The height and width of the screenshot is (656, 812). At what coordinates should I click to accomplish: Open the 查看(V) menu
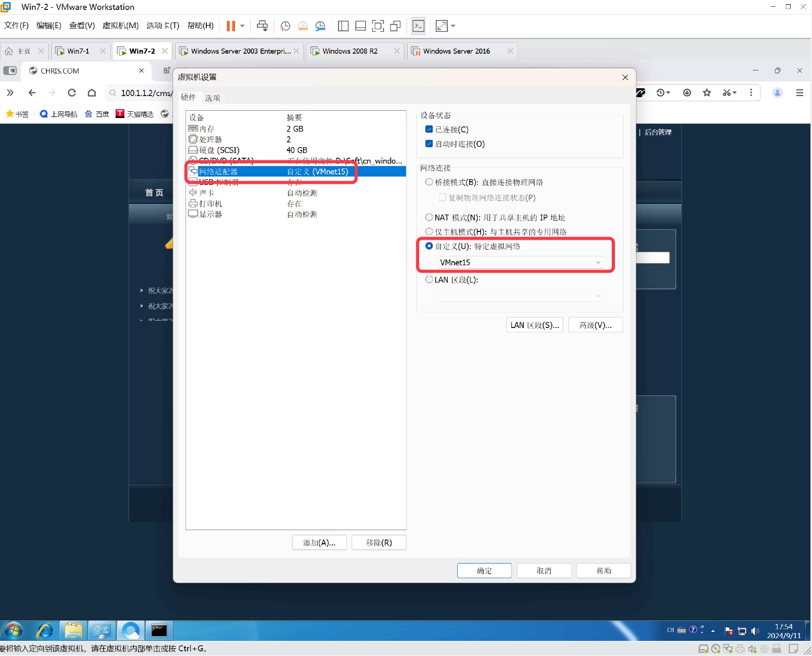82,26
